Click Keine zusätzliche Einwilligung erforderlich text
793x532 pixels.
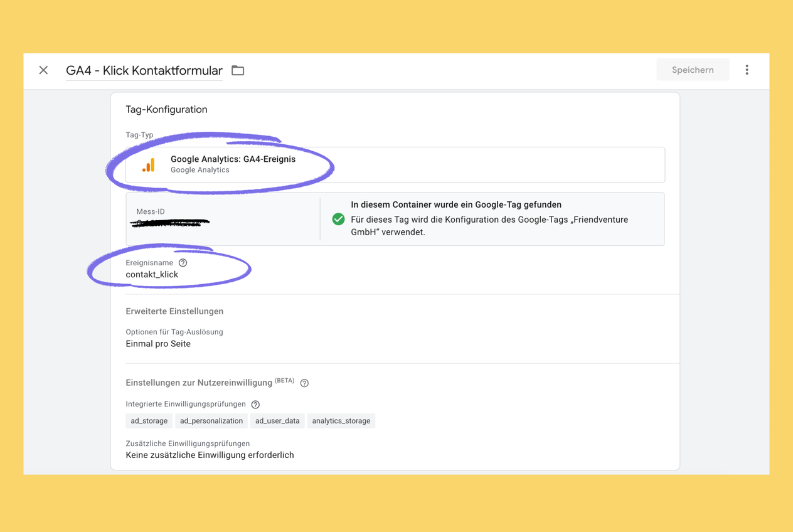[x=210, y=455]
